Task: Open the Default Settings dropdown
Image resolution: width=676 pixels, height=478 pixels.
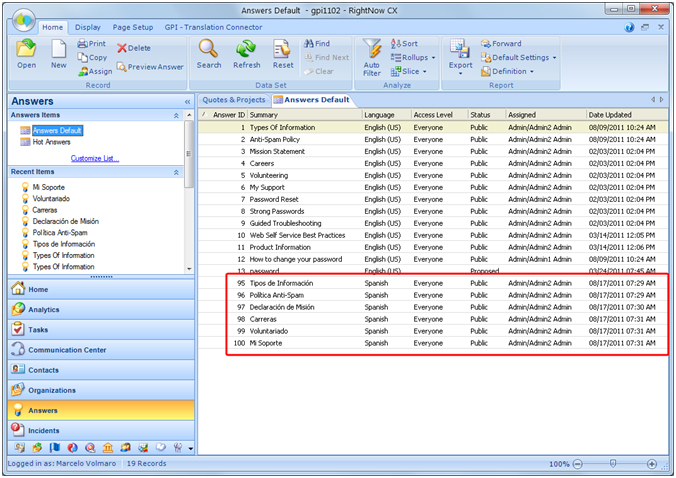Action: click(x=524, y=58)
